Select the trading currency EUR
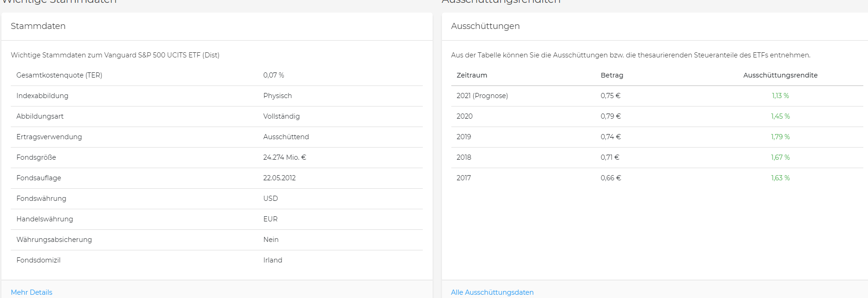 (270, 219)
